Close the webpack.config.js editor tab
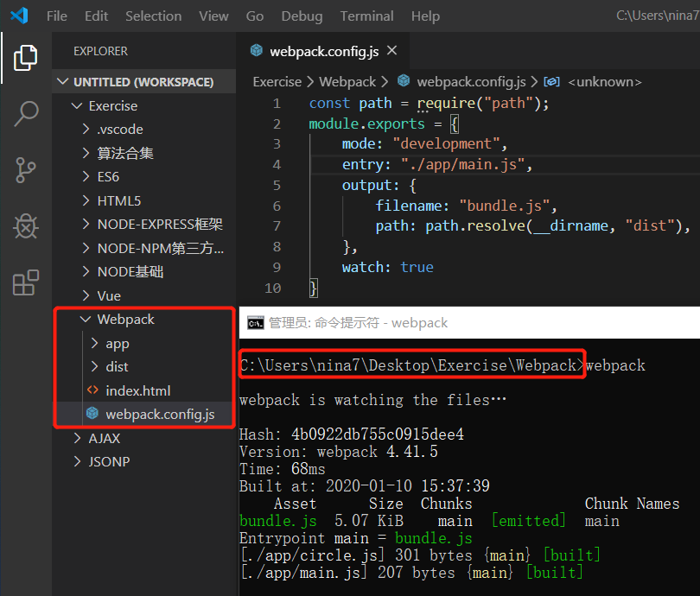 tap(392, 50)
